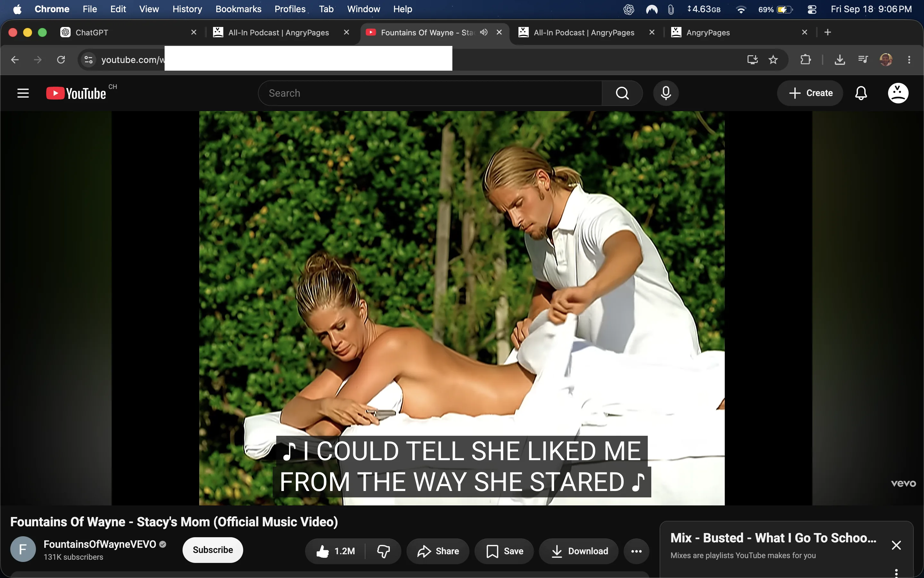
Task: Click the FountainsOfWayneVEVO channel avatar
Action: (23, 549)
